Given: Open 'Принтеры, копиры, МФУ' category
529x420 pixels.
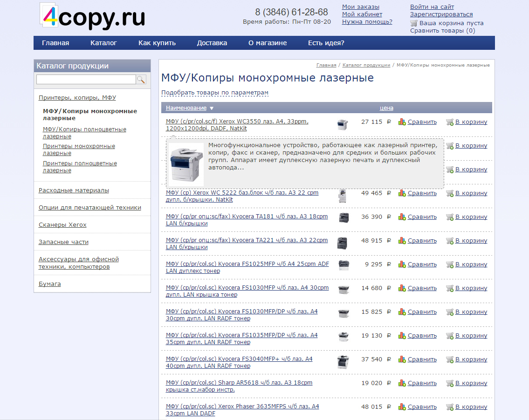Looking at the screenshot, I should click(77, 97).
